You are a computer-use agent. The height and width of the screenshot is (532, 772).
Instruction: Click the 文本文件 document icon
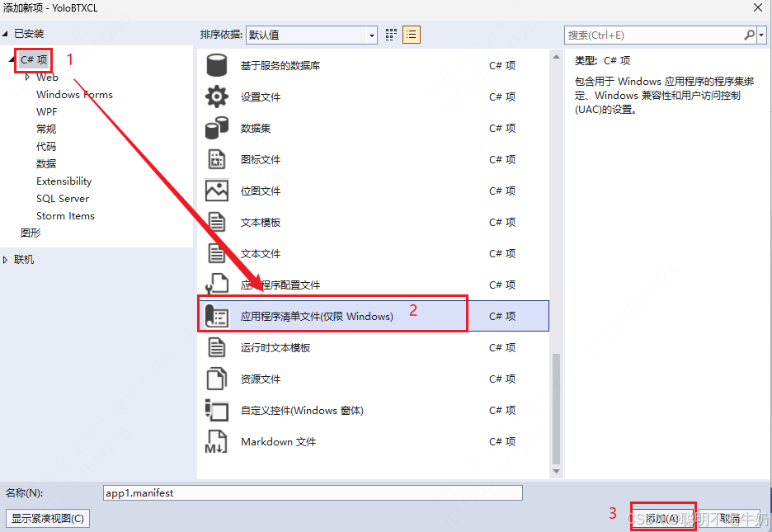click(217, 253)
